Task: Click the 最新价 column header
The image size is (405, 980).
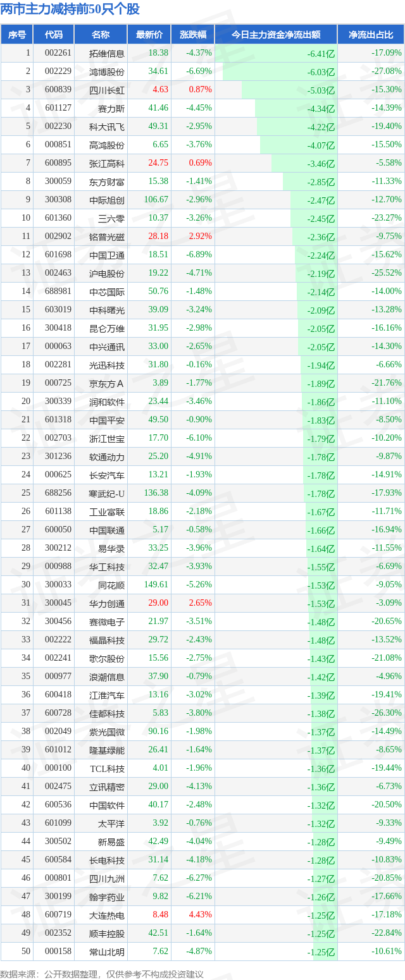Action: 149,35
